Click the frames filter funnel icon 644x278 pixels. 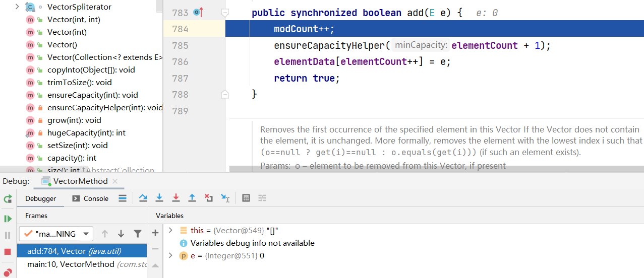(x=138, y=234)
